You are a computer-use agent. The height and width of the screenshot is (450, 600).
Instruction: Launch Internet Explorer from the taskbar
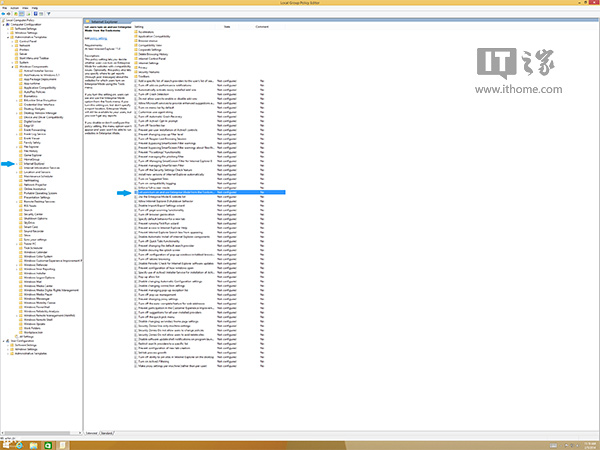coord(19,445)
